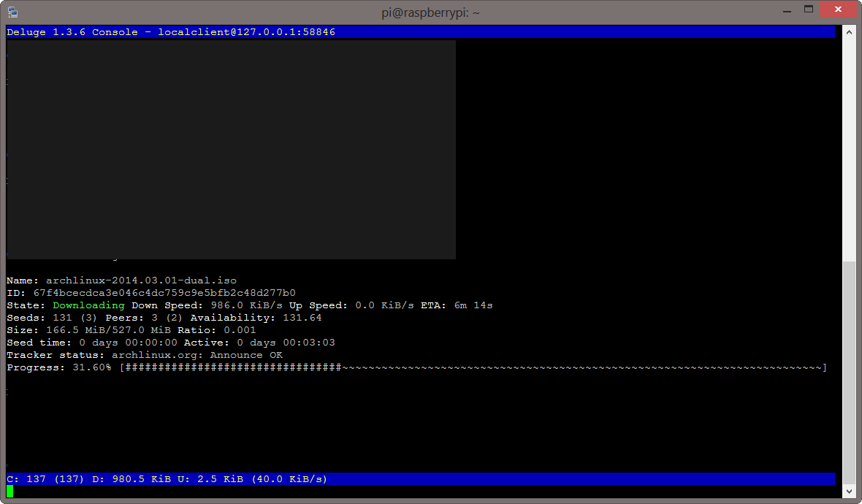Click the Down Speed value 986.0 KiB/s

pos(246,305)
